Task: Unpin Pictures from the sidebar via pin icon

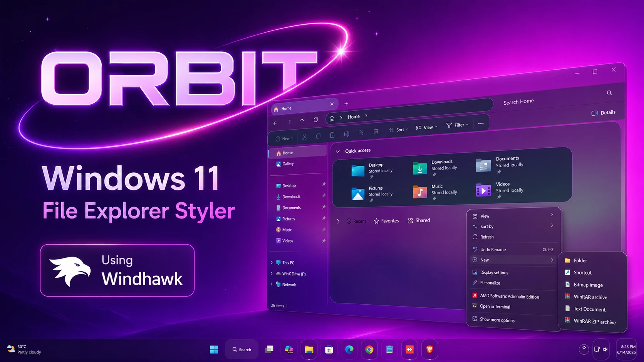Action: coord(324,218)
